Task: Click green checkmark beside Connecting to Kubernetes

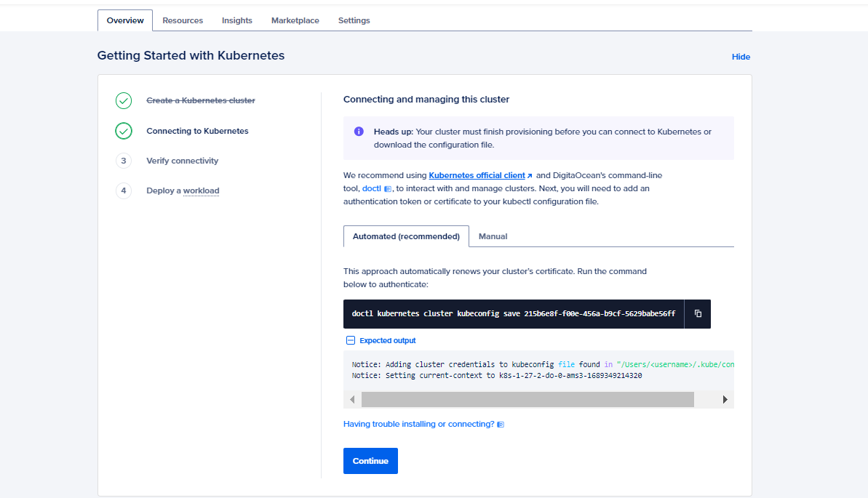Action: coord(124,131)
